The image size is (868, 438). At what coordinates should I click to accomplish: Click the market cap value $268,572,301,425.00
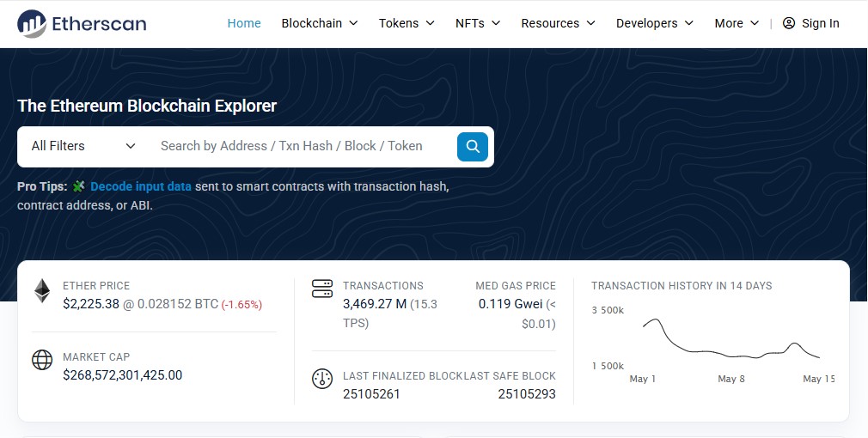tap(122, 375)
